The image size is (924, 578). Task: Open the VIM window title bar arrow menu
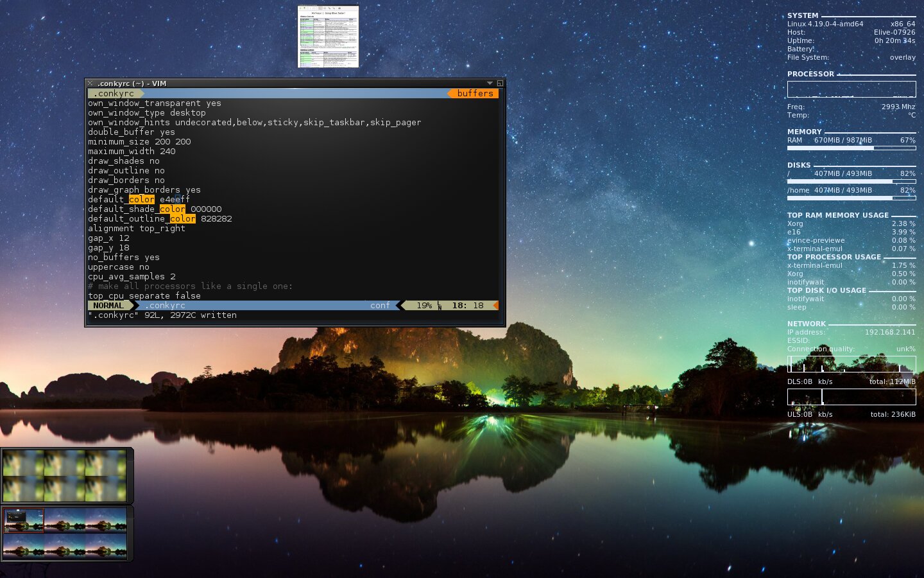point(490,83)
